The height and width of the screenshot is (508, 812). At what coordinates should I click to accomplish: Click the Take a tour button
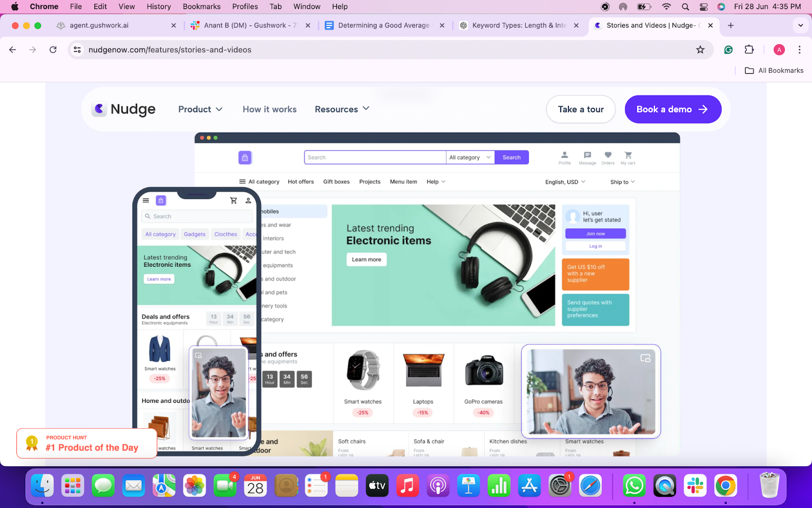[581, 109]
